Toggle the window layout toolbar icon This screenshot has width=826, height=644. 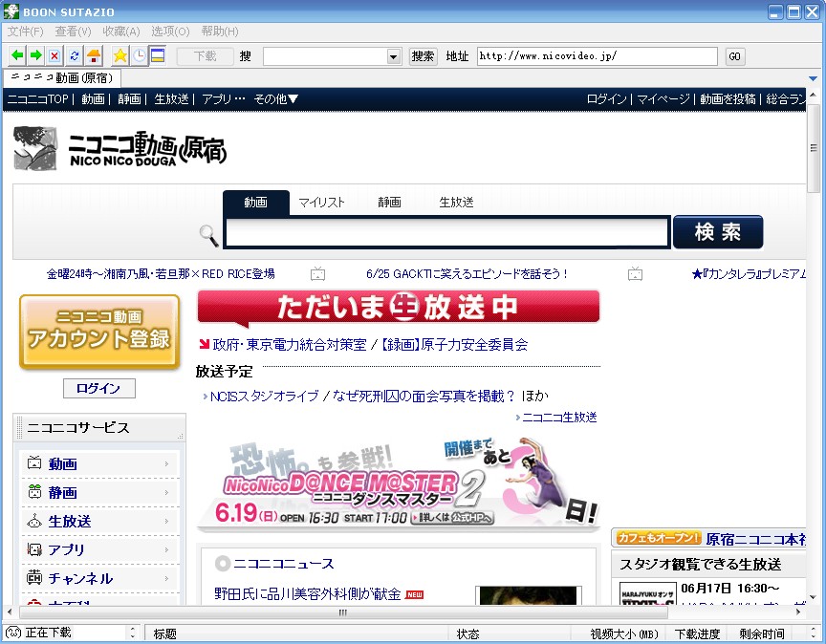click(158, 55)
